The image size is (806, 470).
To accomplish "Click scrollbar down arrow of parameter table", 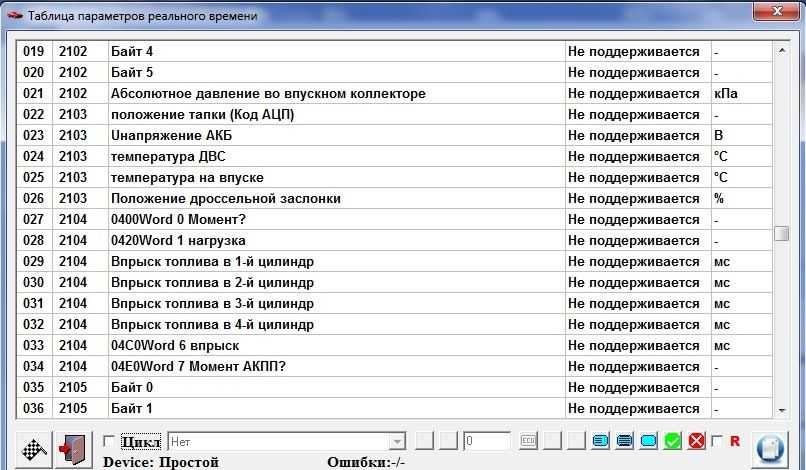I will pyautogui.click(x=782, y=410).
